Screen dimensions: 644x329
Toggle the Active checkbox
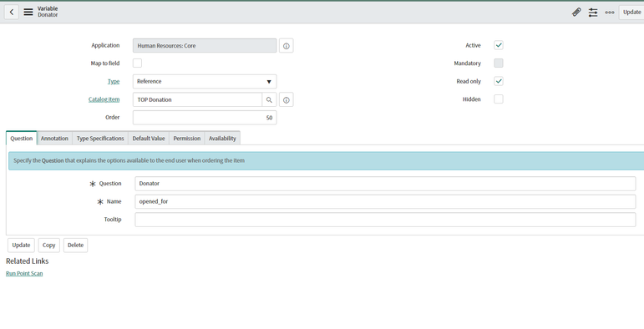point(499,45)
